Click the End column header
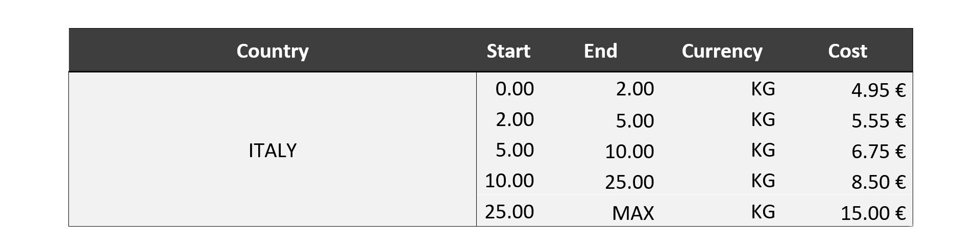 click(x=600, y=51)
